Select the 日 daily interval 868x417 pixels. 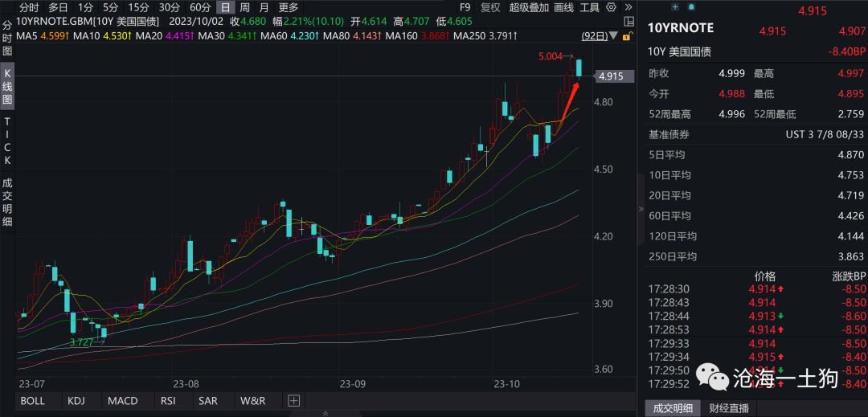tap(225, 7)
